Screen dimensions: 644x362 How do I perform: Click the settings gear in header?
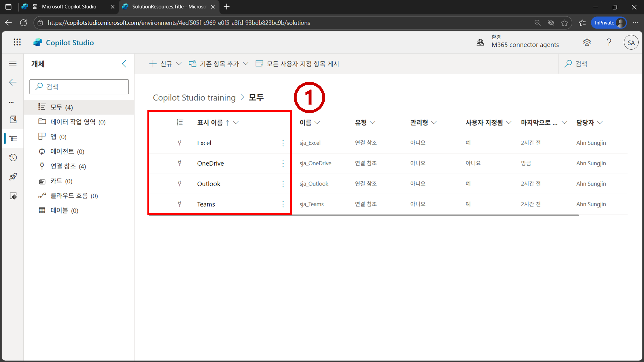[x=587, y=42]
